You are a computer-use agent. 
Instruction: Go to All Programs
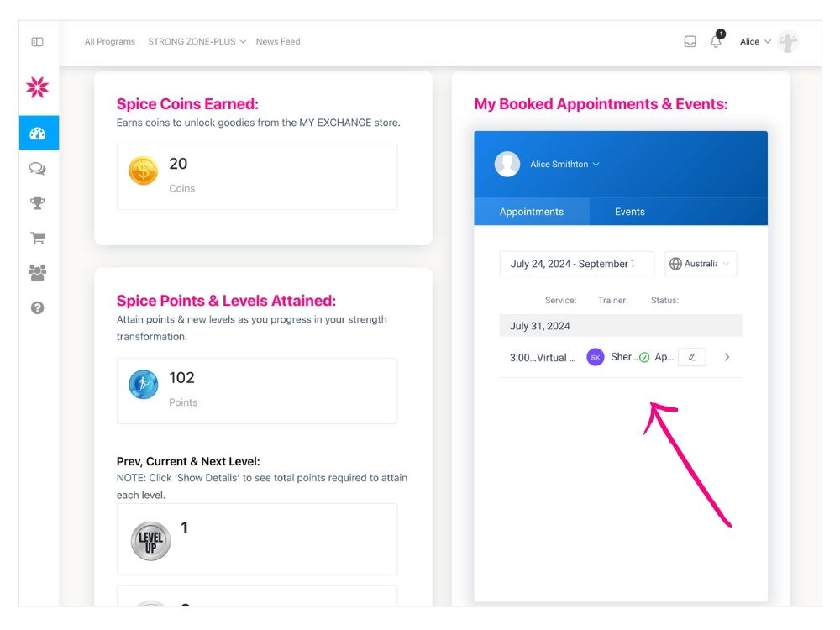pyautogui.click(x=110, y=41)
